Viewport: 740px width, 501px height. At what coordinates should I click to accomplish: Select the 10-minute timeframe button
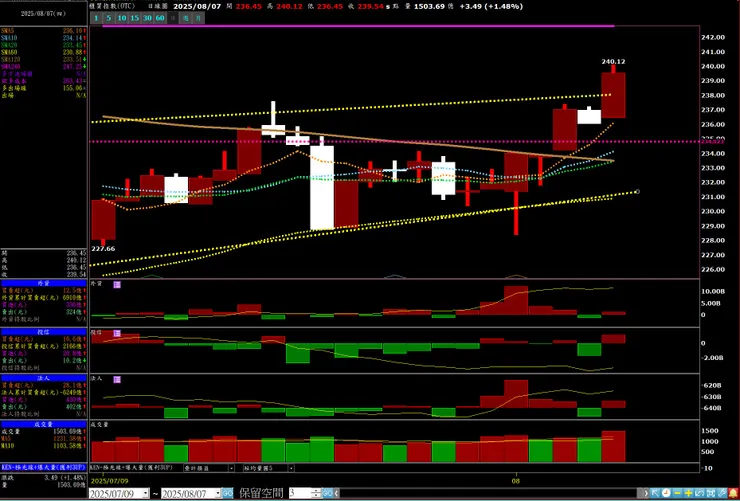(122, 18)
